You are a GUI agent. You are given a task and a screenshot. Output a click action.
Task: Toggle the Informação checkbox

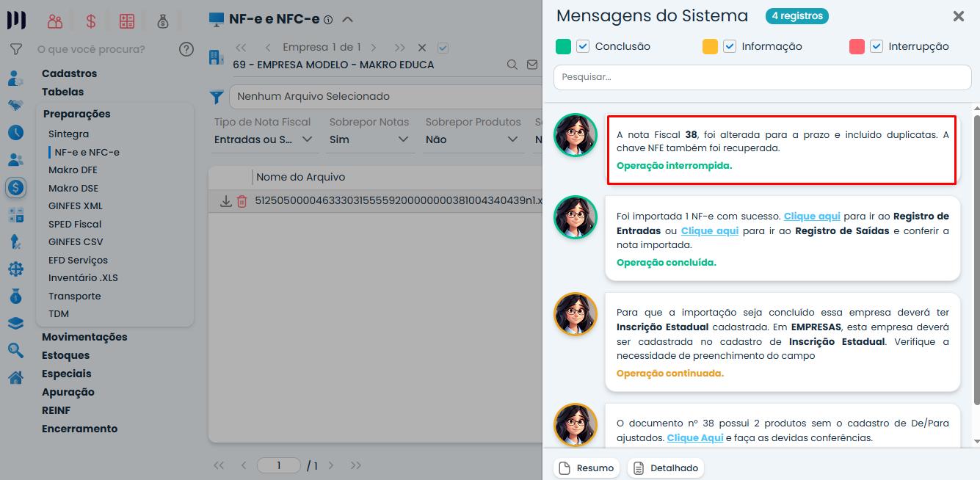730,46
